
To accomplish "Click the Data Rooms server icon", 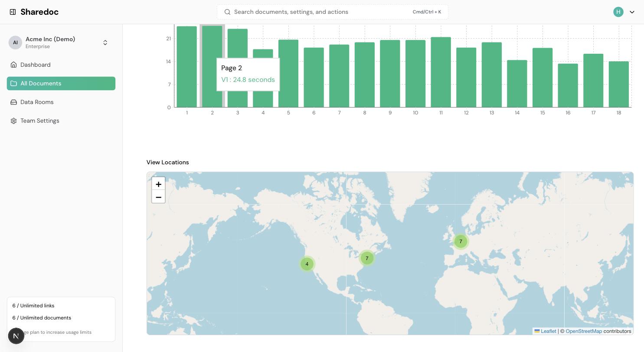I will point(13,102).
